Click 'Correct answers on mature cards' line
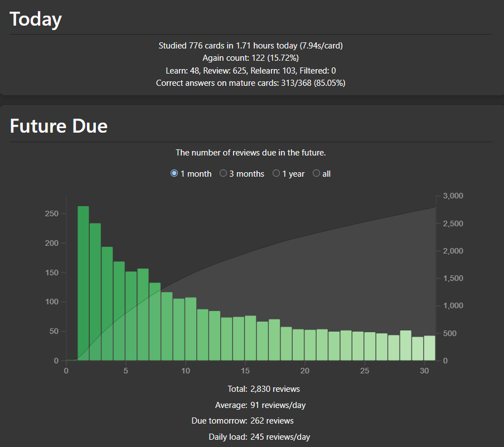Screen dimensions: 504x447 251,83
